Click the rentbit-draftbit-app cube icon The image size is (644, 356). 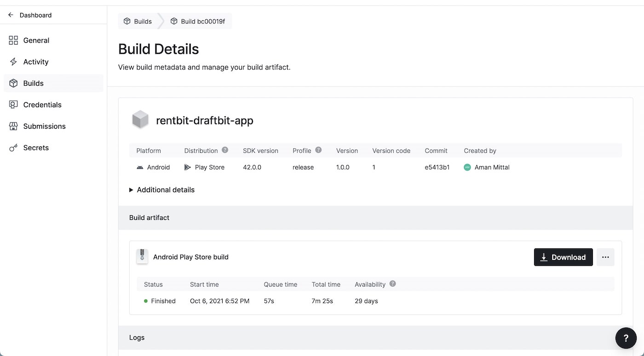[x=140, y=120]
